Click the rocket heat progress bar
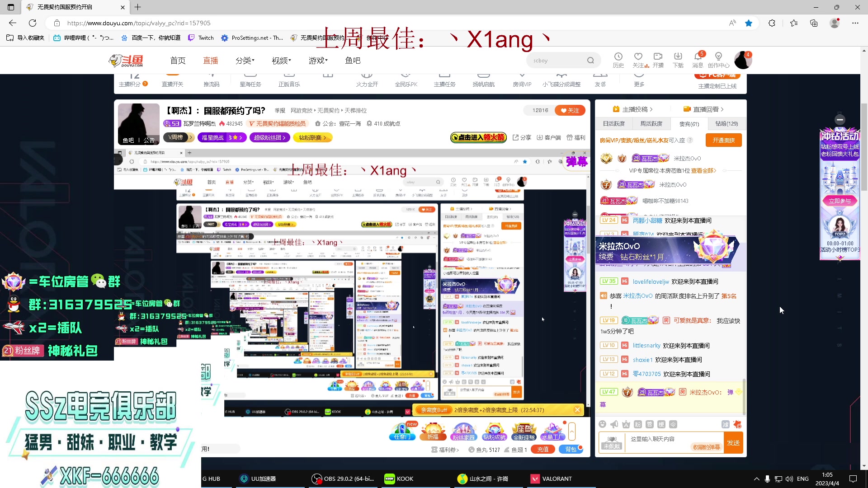The height and width of the screenshot is (488, 868). pyautogui.click(x=478, y=137)
